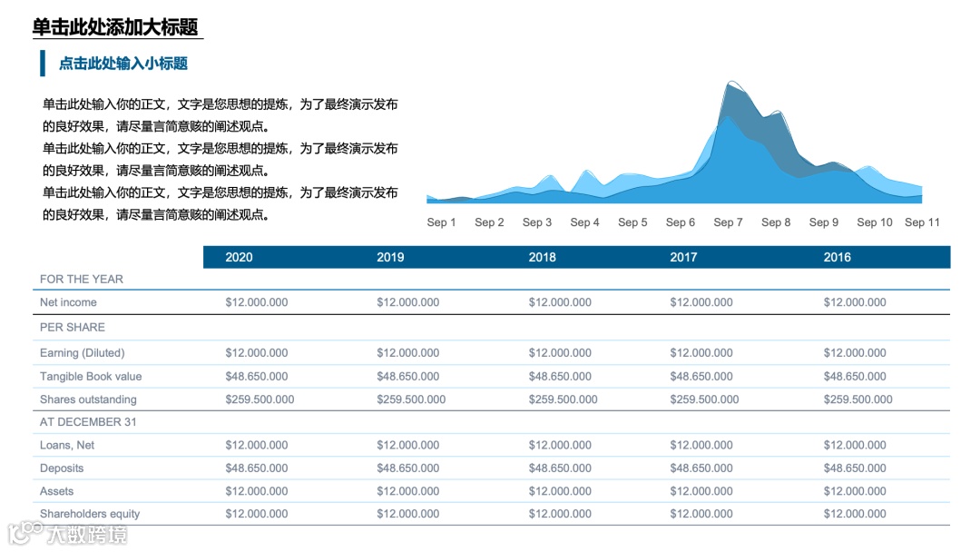The image size is (980, 552).
Task: Click the Sep 2 axis label
Action: point(489,222)
